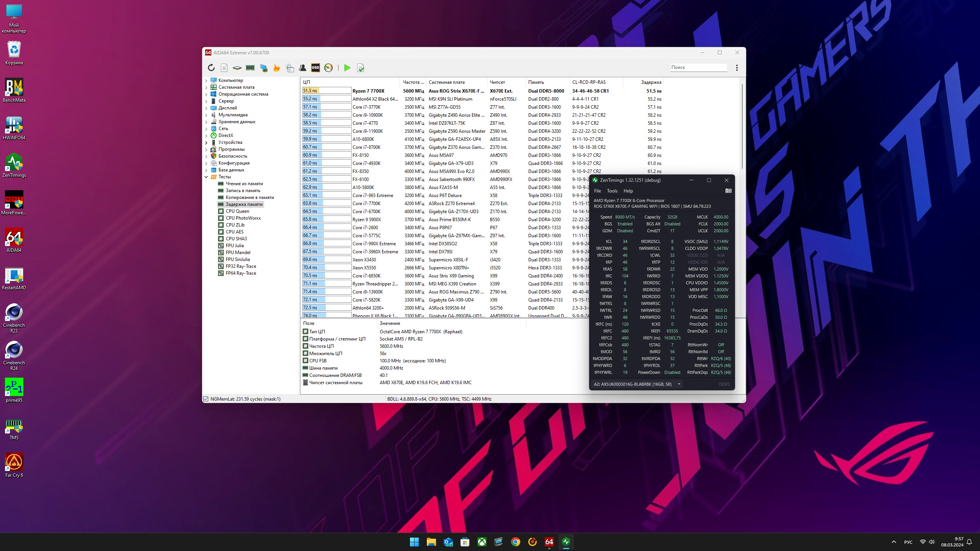Click the green Start play button
The width and height of the screenshot is (980, 551).
(347, 68)
